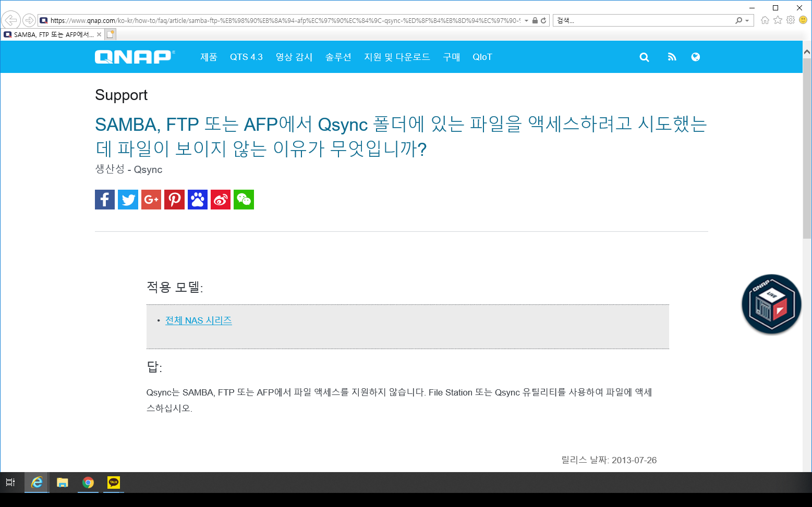Image resolution: width=812 pixels, height=507 pixels.
Task: Launch KakaoTalk from the taskbar
Action: [x=114, y=483]
